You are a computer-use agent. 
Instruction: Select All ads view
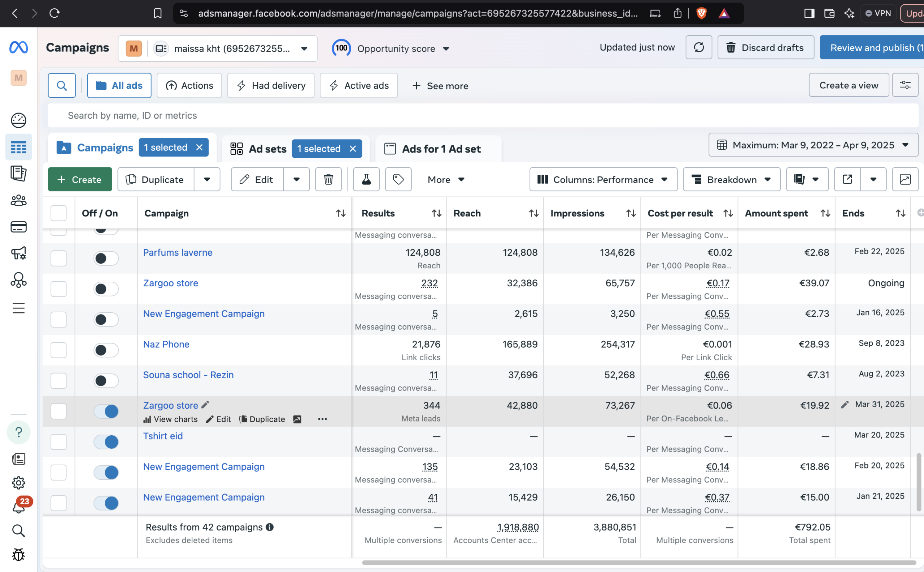pyautogui.click(x=119, y=85)
